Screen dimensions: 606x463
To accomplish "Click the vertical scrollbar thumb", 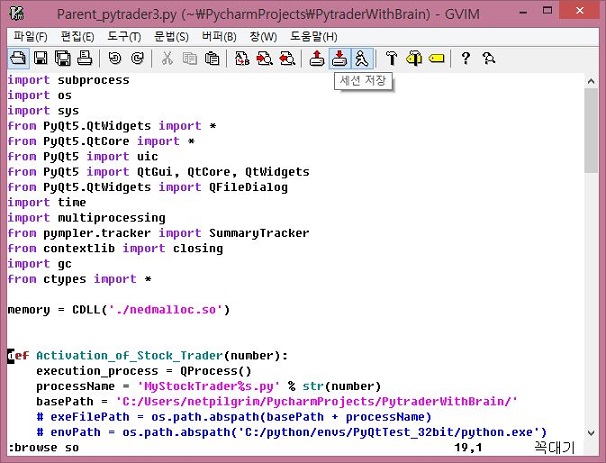I will coord(591,130).
